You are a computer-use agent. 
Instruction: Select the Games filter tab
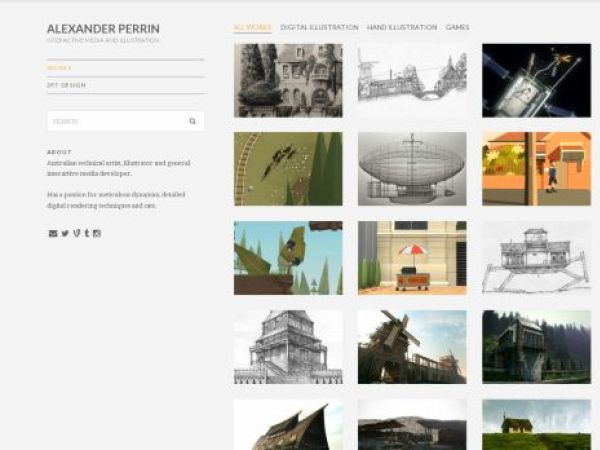click(457, 27)
